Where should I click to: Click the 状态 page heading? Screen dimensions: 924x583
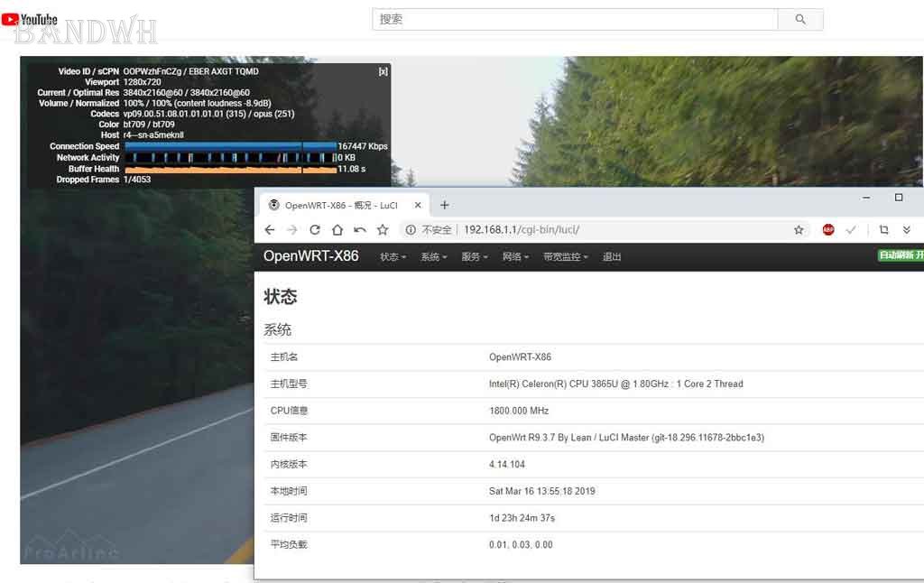(x=281, y=297)
